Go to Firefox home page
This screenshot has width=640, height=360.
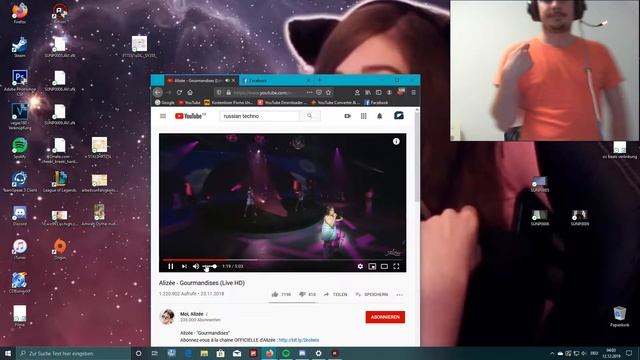(190, 93)
